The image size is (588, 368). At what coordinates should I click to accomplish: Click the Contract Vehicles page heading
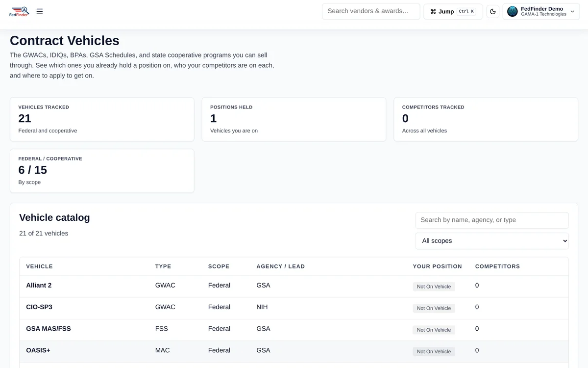(x=65, y=41)
